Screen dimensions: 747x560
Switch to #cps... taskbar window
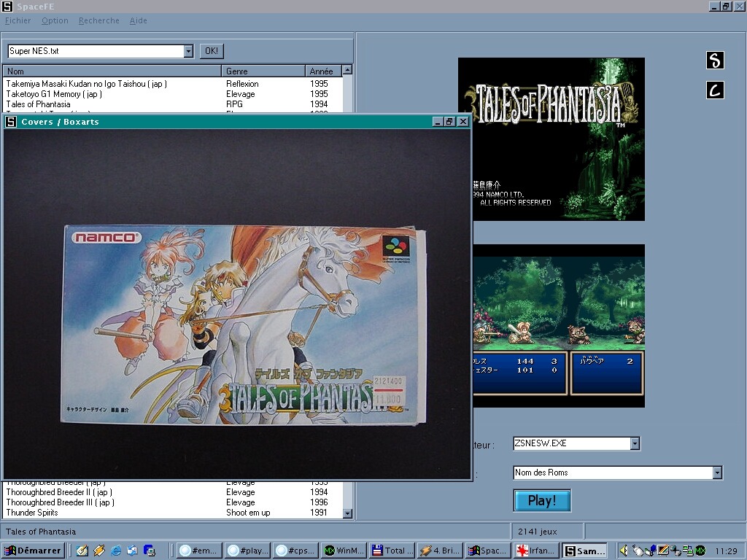(x=296, y=551)
